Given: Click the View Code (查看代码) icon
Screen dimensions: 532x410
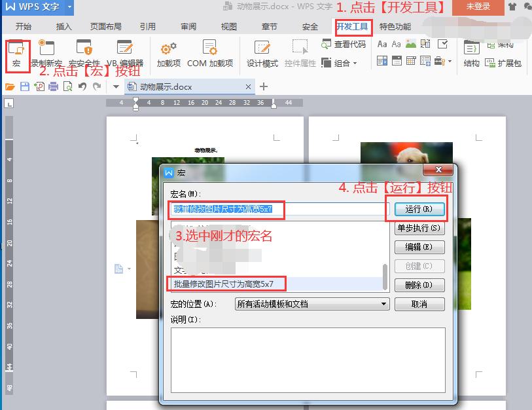Looking at the screenshot, I should click(347, 44).
